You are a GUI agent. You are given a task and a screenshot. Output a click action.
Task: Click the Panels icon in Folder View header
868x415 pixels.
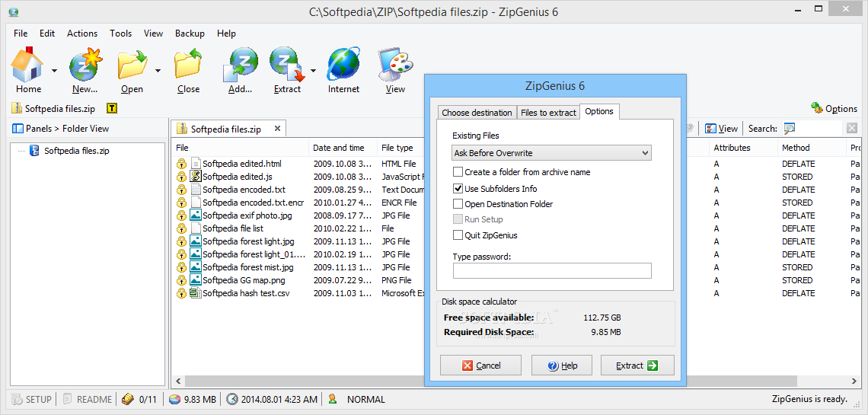(18, 129)
